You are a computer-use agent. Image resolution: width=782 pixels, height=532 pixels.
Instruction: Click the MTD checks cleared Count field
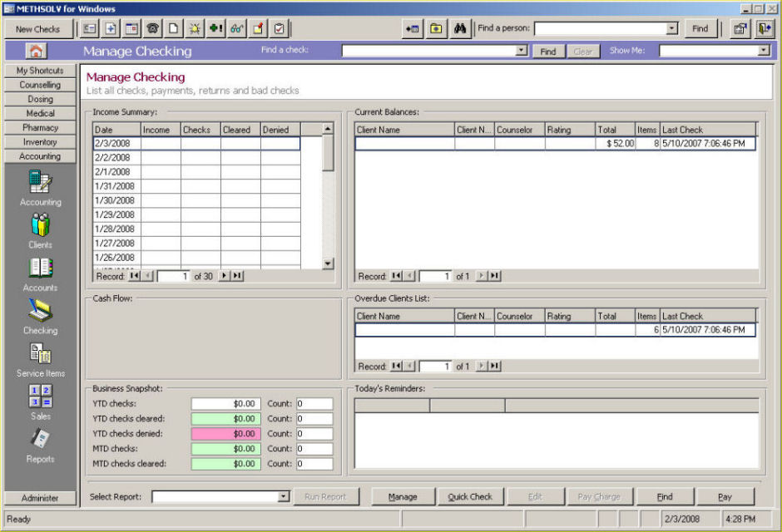314,463
